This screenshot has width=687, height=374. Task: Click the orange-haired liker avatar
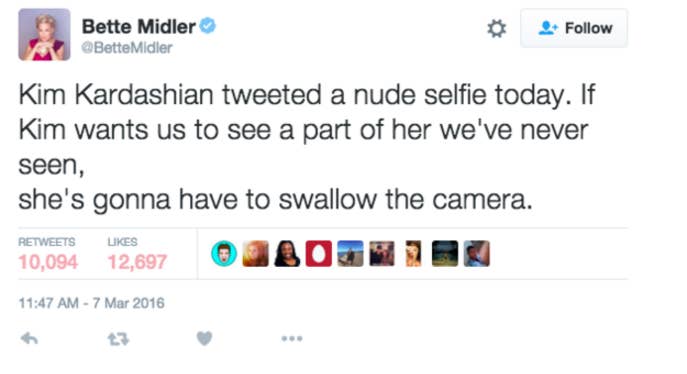pos(255,254)
